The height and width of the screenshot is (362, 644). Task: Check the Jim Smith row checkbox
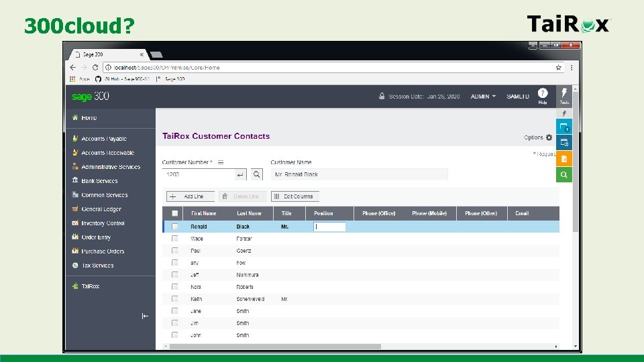(174, 323)
